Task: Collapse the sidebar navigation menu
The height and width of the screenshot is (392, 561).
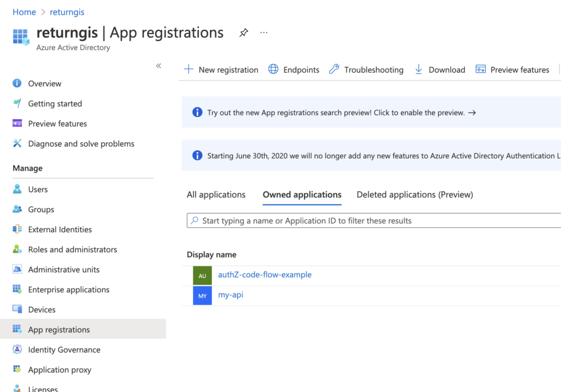Action: (x=158, y=66)
